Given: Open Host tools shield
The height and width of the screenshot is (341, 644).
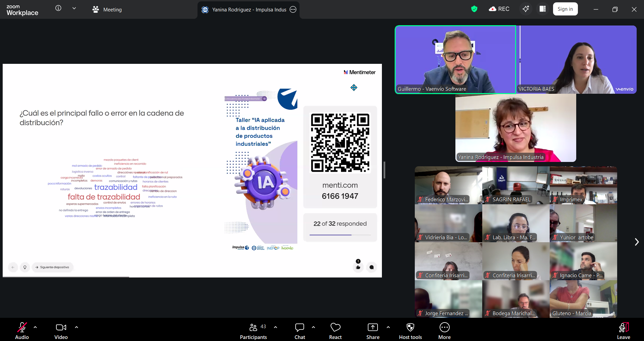Looking at the screenshot, I should (x=410, y=331).
